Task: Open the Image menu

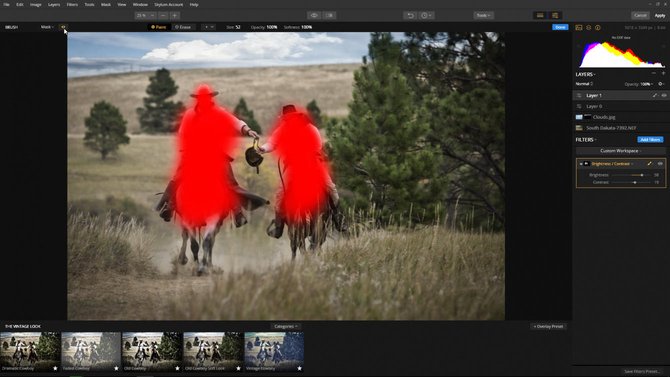Action: (35, 4)
